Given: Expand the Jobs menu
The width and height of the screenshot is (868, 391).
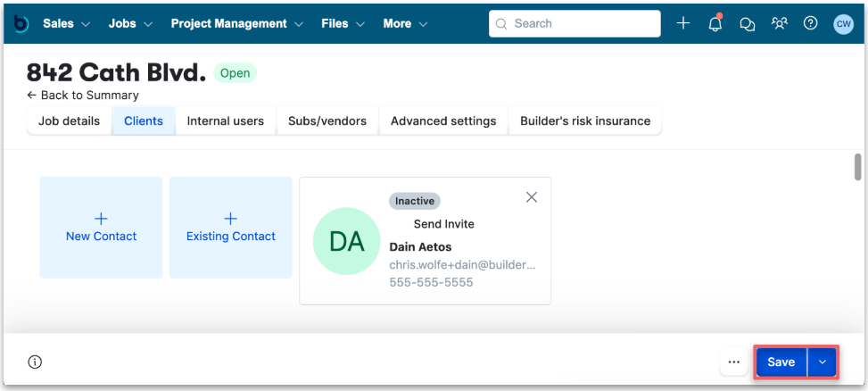Looking at the screenshot, I should 130,24.
